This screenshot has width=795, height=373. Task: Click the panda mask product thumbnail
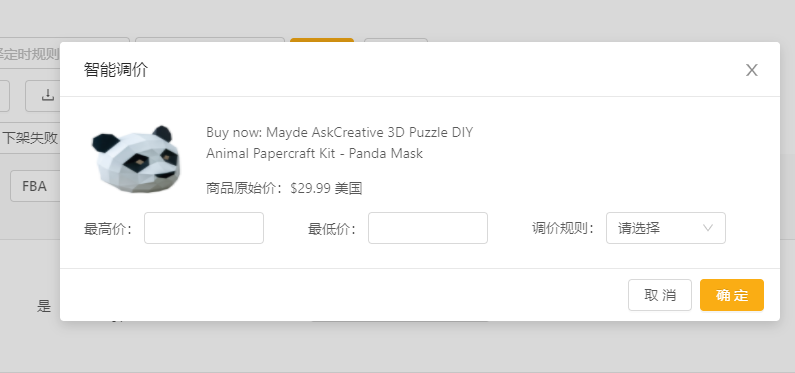(136, 159)
